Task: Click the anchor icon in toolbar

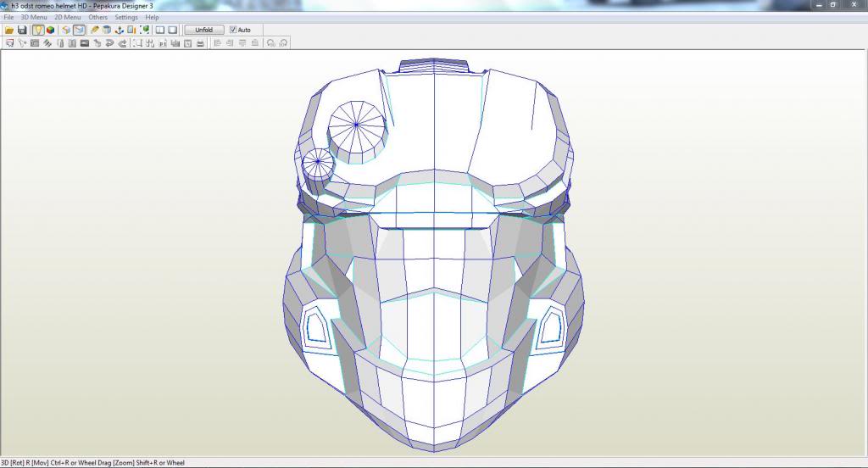Action: (119, 30)
